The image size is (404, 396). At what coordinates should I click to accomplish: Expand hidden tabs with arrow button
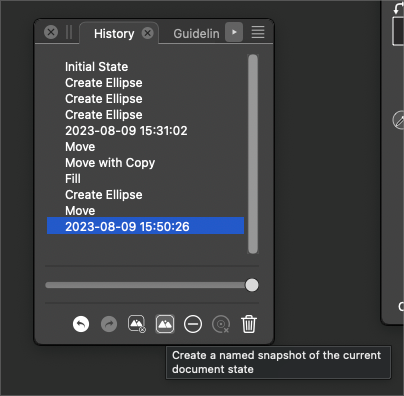click(234, 32)
